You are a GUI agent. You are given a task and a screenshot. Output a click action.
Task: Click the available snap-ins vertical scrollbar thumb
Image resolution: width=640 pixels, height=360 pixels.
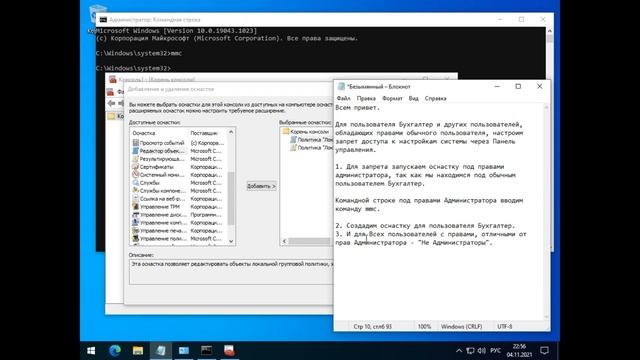point(231,198)
